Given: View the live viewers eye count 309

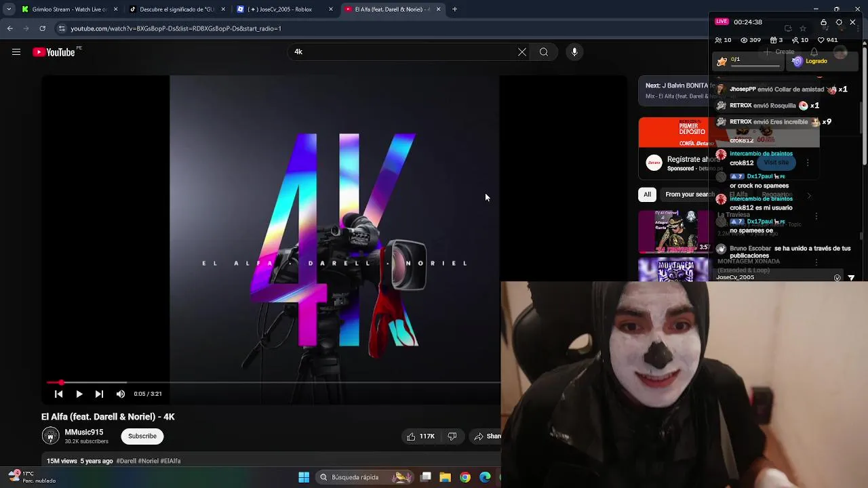Looking at the screenshot, I should (750, 40).
